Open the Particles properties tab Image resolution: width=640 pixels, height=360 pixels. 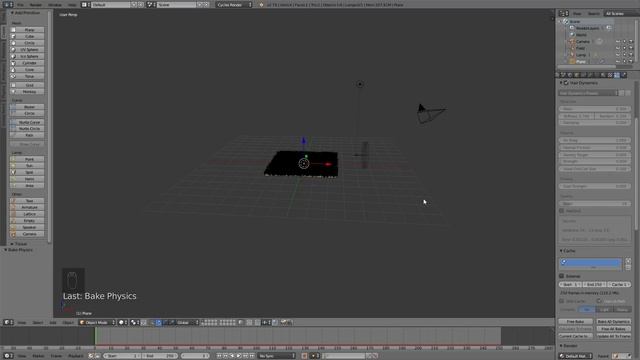click(x=617, y=75)
